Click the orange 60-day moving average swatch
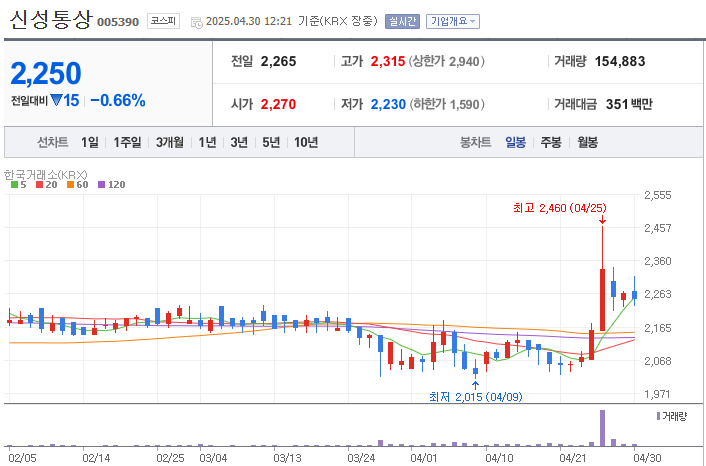Image resolution: width=706 pixels, height=466 pixels. (x=70, y=185)
